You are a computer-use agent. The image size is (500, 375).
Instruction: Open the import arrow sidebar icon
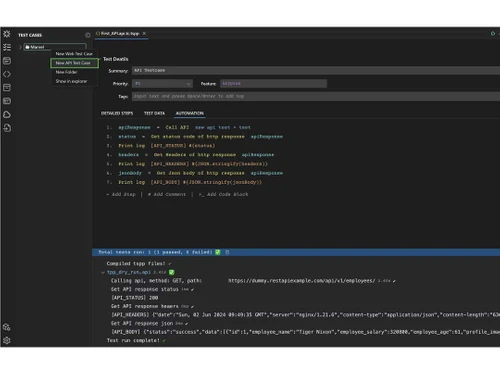click(7, 128)
